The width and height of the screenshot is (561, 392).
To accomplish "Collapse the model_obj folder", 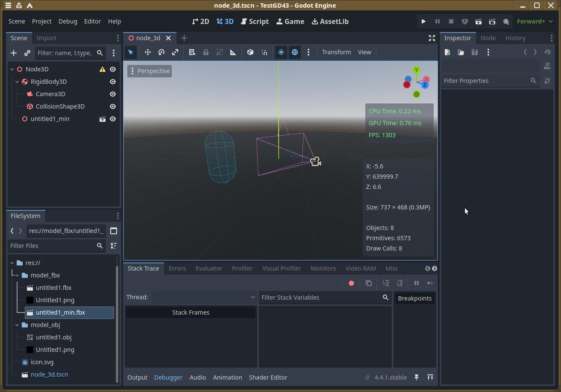I will tap(17, 325).
